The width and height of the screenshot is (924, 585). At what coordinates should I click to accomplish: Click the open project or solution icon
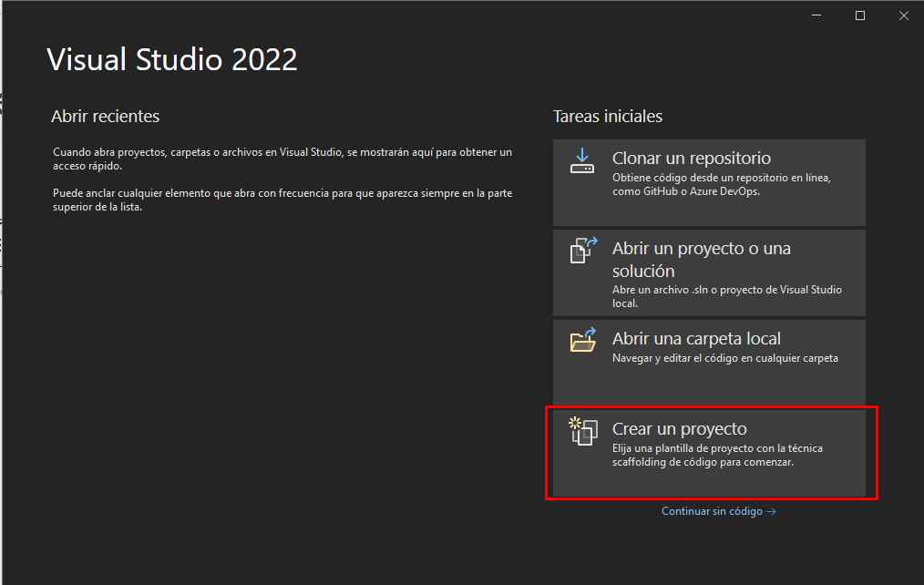(x=582, y=250)
